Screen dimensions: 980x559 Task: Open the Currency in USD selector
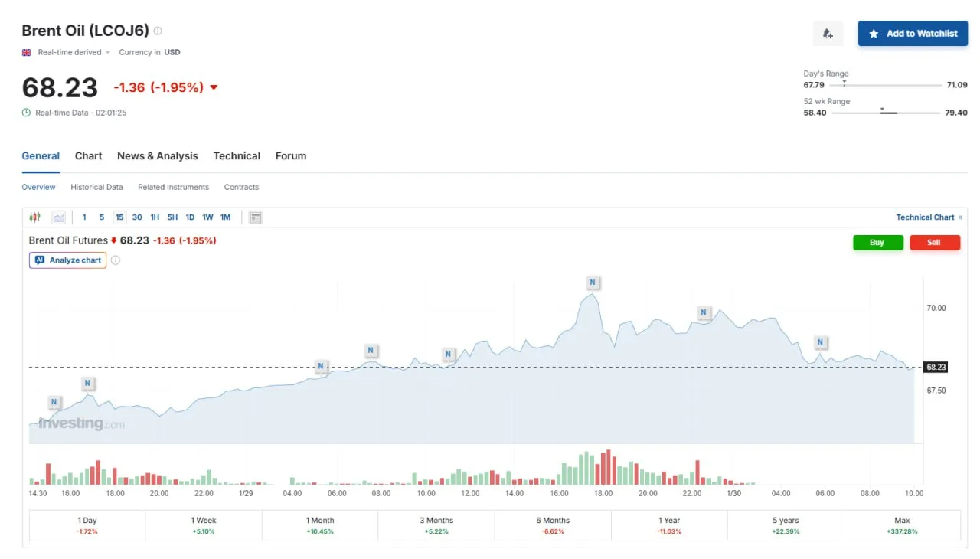(x=149, y=53)
